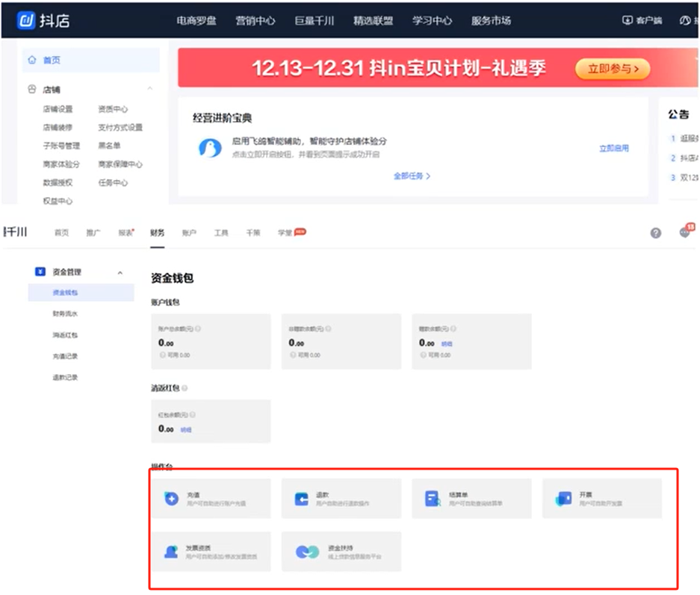Click the 抖店 logo icon
The width and height of the screenshot is (700, 595).
[x=26, y=20]
